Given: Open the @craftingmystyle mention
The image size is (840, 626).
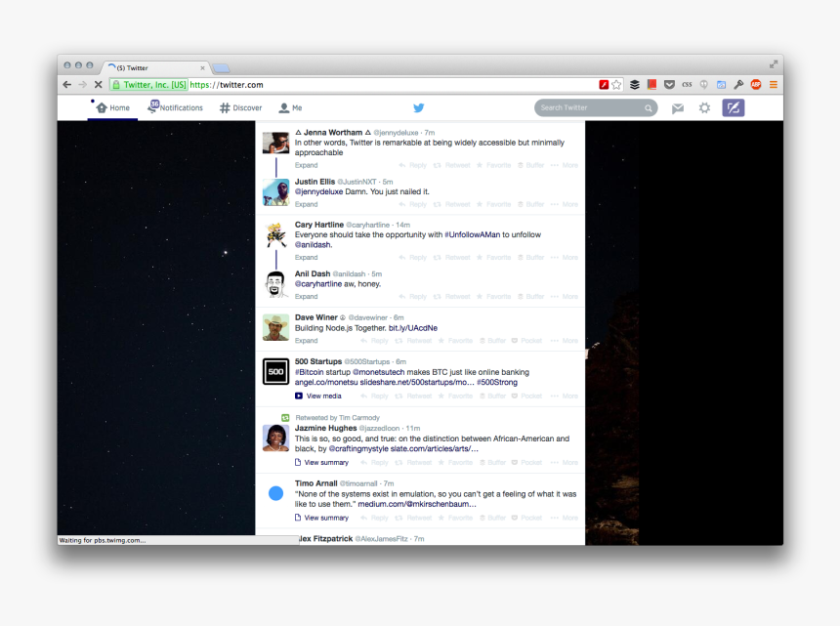Looking at the screenshot, I should pyautogui.click(x=358, y=449).
